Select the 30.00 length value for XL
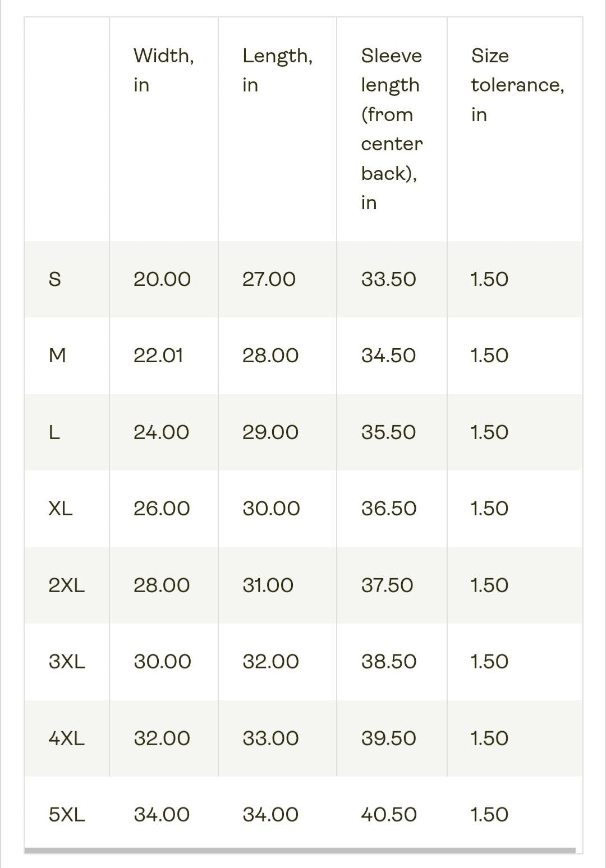Image resolution: width=606 pixels, height=868 pixels. pyautogui.click(x=271, y=509)
